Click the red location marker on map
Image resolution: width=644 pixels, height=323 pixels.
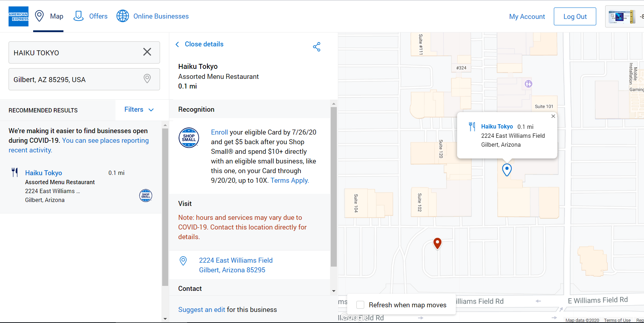(437, 244)
